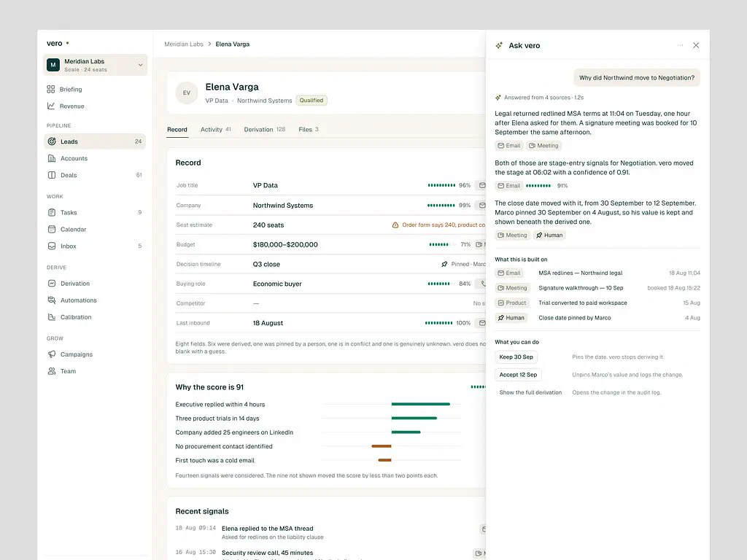The height and width of the screenshot is (560, 747).
Task: Click the green score bar for Executive replied
Action: (x=421, y=404)
